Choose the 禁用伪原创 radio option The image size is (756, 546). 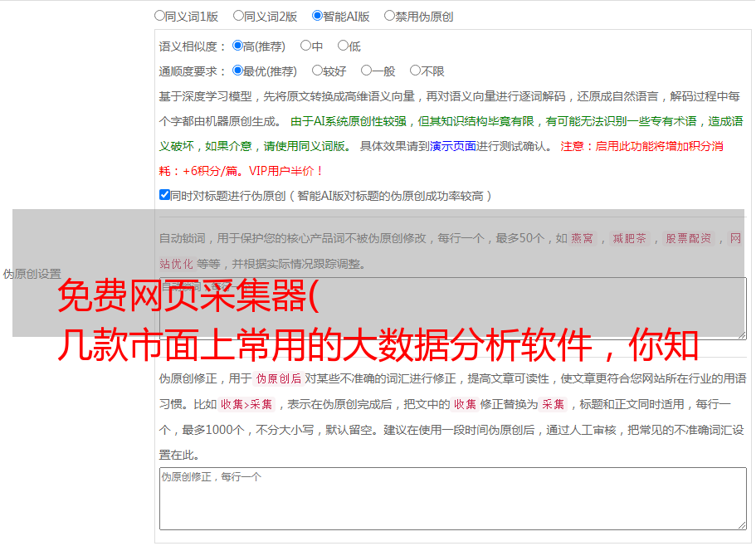click(x=389, y=16)
